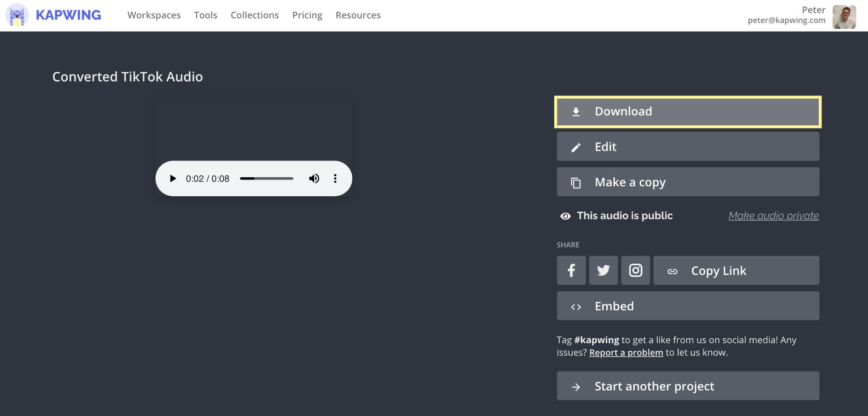
Task: Play the converted TikTok audio
Action: 173,179
